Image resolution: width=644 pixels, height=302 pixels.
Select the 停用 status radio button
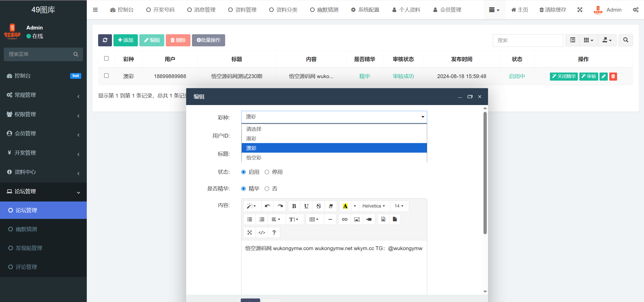[x=267, y=172]
